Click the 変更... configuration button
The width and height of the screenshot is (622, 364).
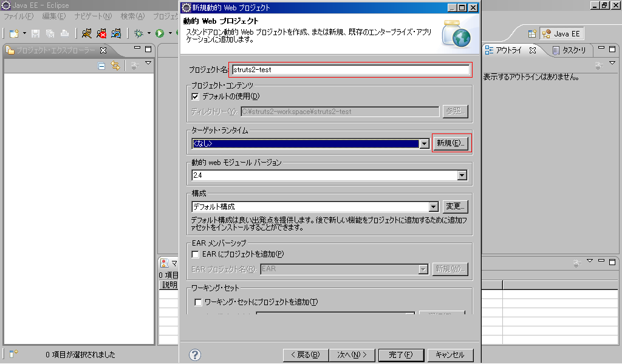tap(455, 206)
